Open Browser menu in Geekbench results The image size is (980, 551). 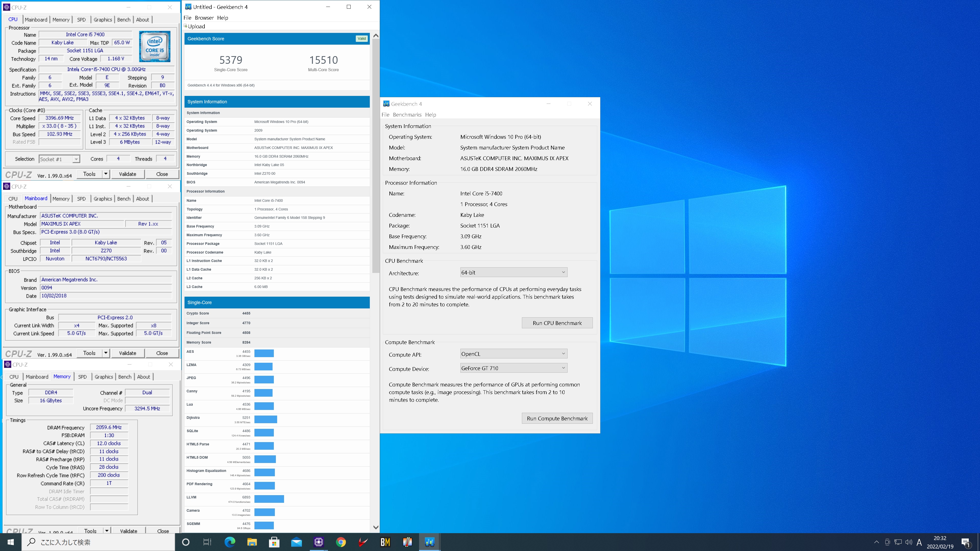(204, 18)
